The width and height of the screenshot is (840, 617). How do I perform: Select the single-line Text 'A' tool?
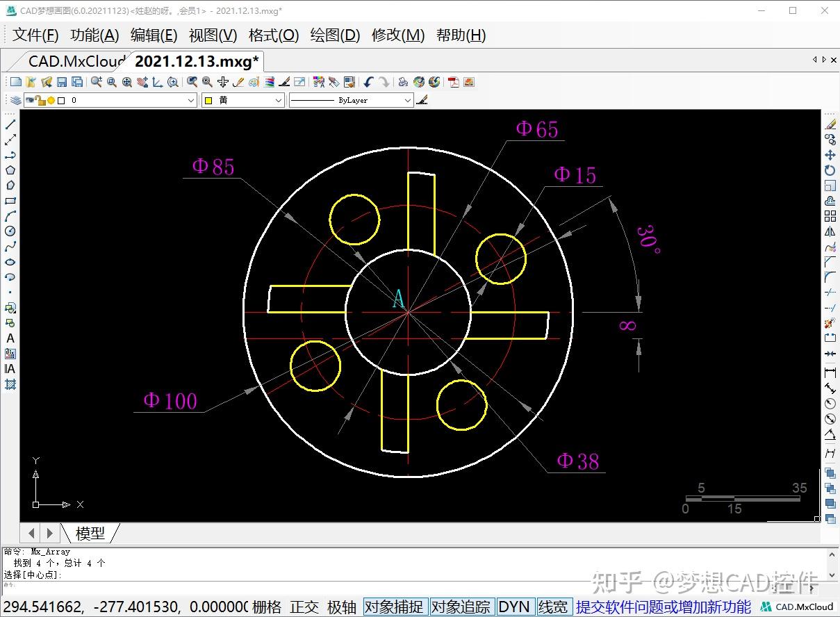[10, 338]
